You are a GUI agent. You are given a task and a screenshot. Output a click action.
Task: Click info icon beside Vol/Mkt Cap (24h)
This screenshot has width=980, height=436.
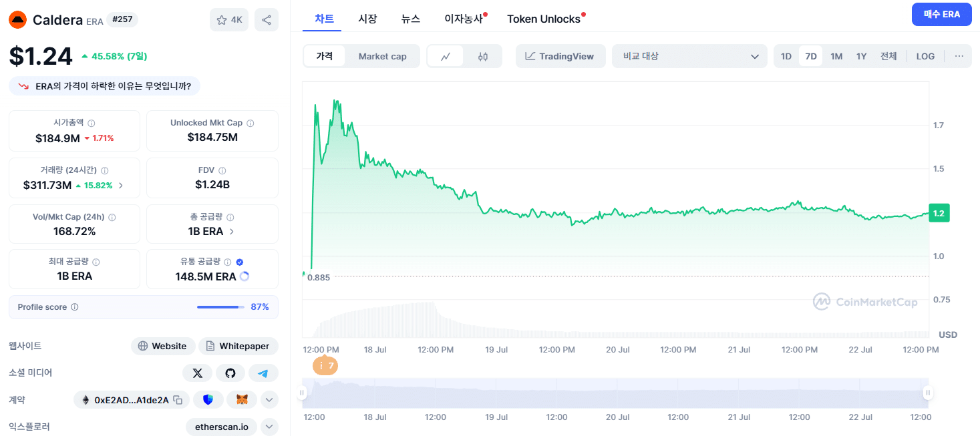coord(112,217)
